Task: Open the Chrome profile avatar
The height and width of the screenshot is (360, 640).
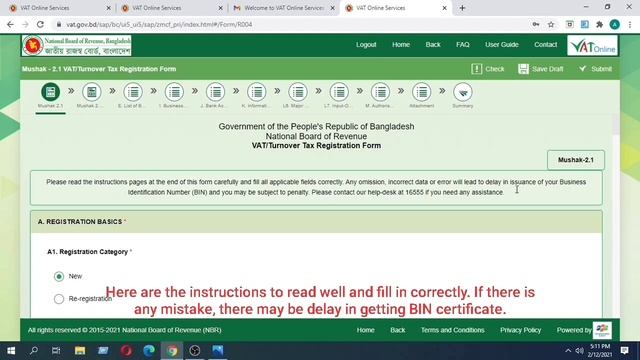Action: tap(615, 24)
